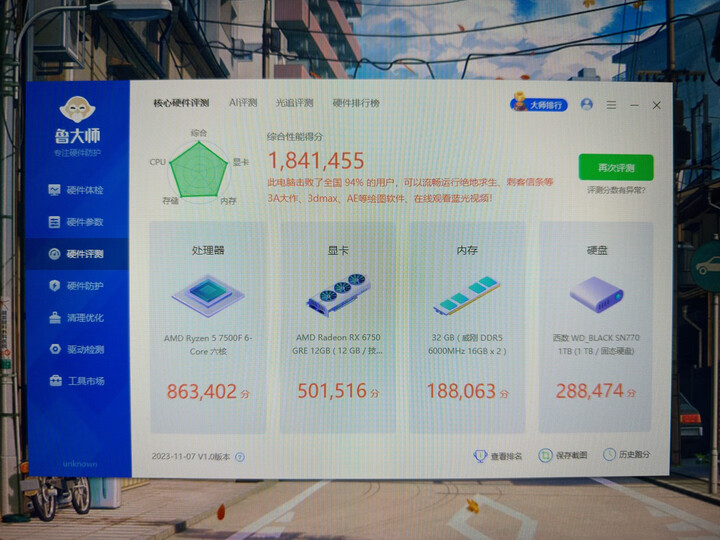Open the hamburger main menu
The image size is (720, 540).
[x=611, y=104]
